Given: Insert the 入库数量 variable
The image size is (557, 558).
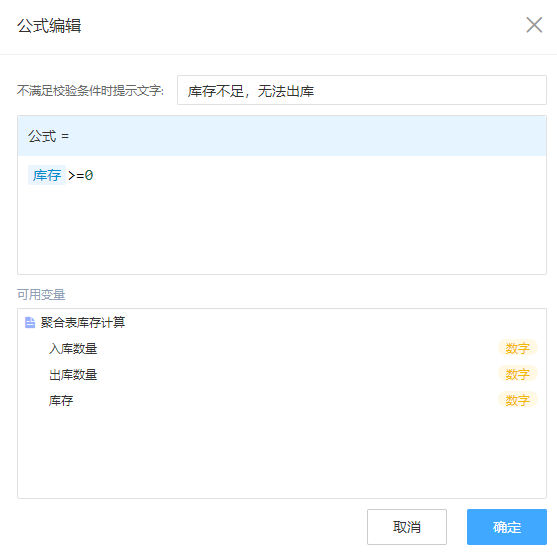Looking at the screenshot, I should (73, 348).
